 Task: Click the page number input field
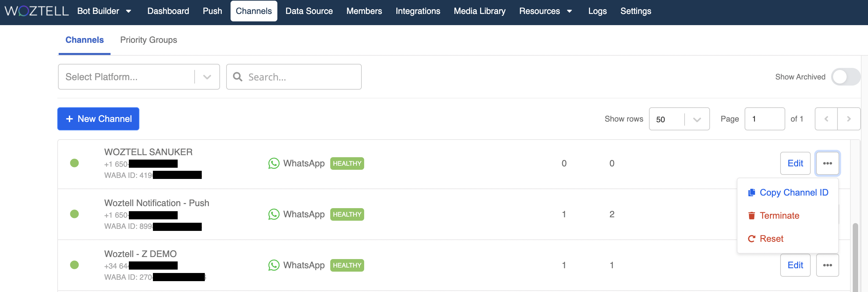[x=765, y=119]
